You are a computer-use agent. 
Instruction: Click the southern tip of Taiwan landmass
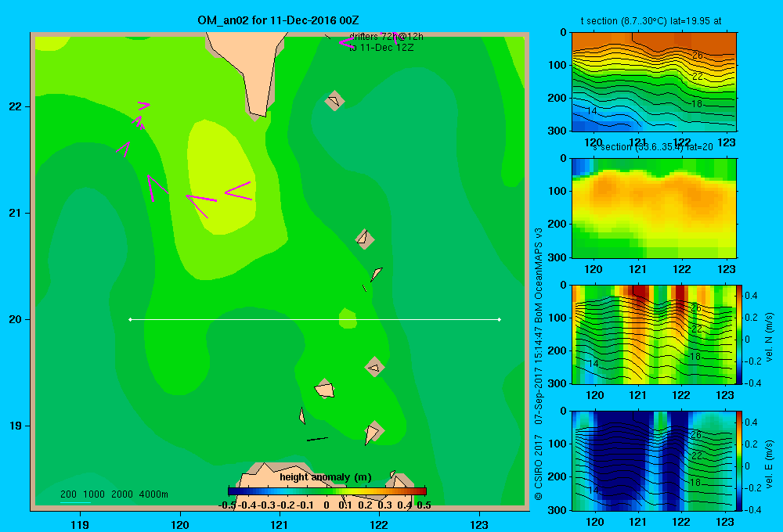click(258, 110)
